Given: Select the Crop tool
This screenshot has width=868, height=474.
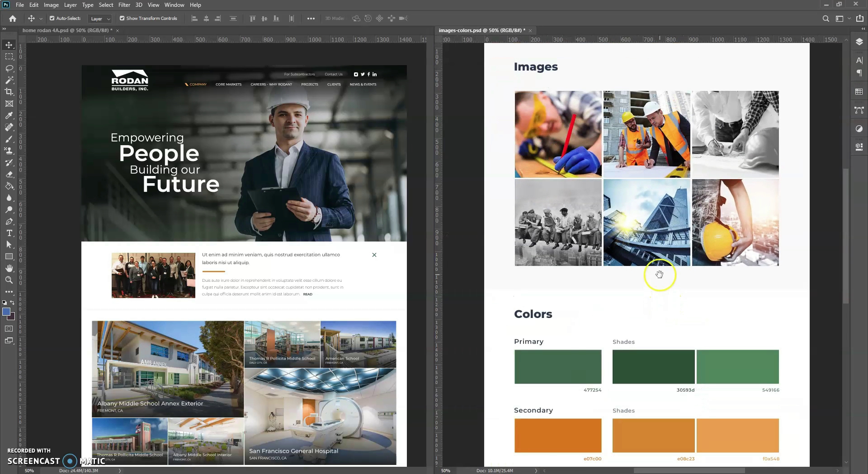Looking at the screenshot, I should tap(9, 92).
